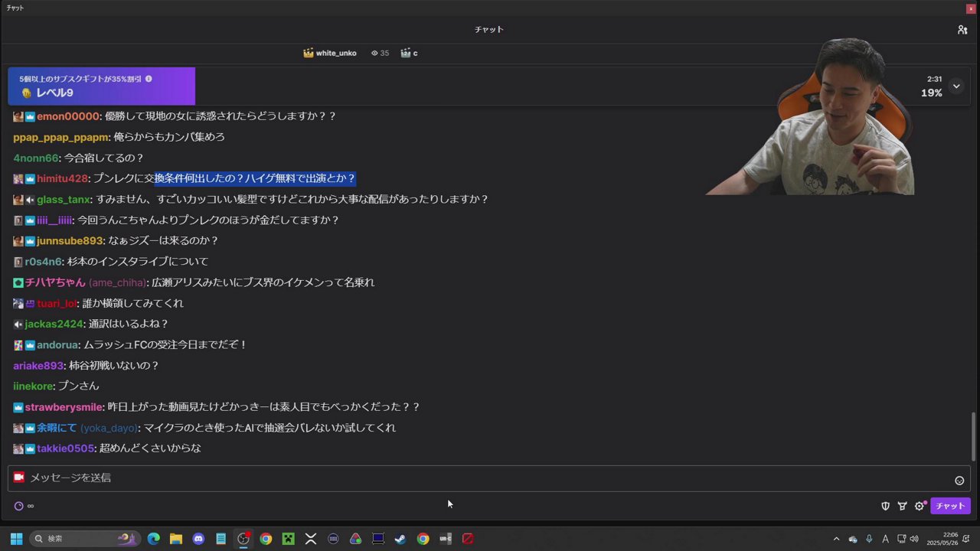Open Discord from the taskbar
Image resolution: width=980 pixels, height=551 pixels.
(x=198, y=539)
